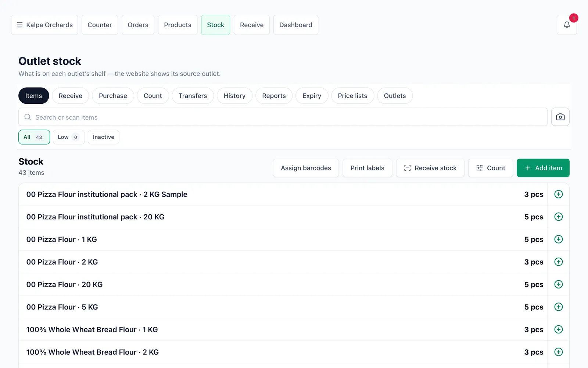Open 100% Whole Wheat Bread Flour · 1 KG row
588x368 pixels.
pos(283,329)
